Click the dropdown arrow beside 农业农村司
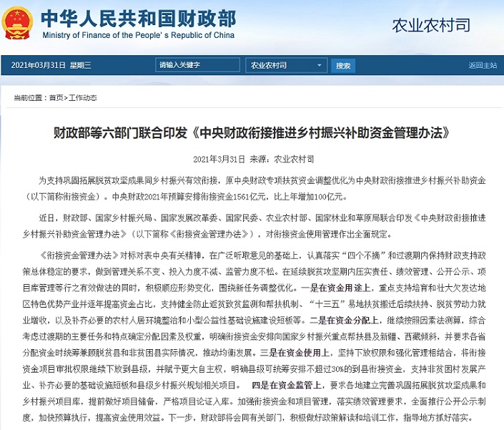The height and width of the screenshot is (430, 504). tap(320, 65)
